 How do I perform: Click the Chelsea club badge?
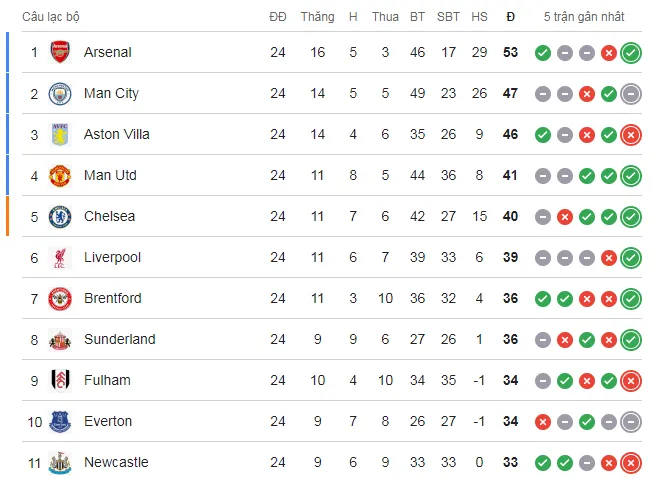pos(61,216)
